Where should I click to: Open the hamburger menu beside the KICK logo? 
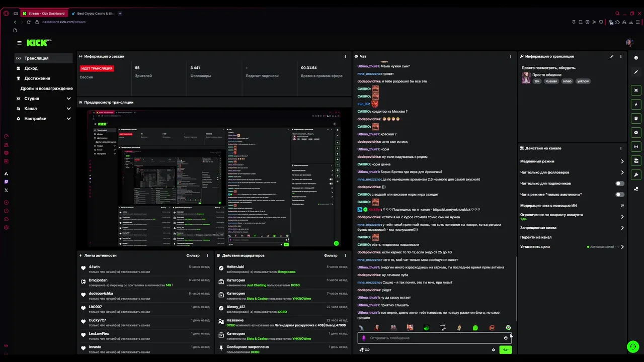(19, 43)
